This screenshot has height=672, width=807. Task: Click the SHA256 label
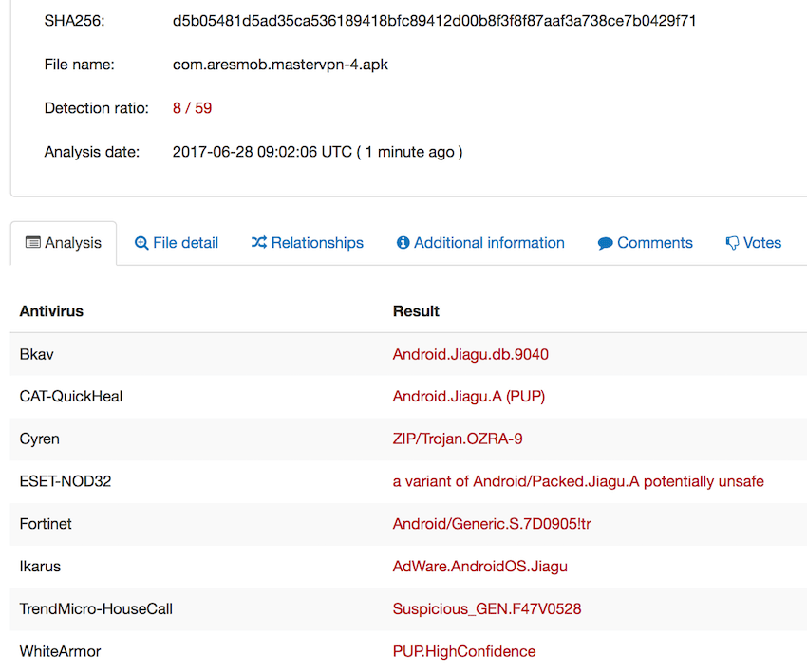pos(75,21)
